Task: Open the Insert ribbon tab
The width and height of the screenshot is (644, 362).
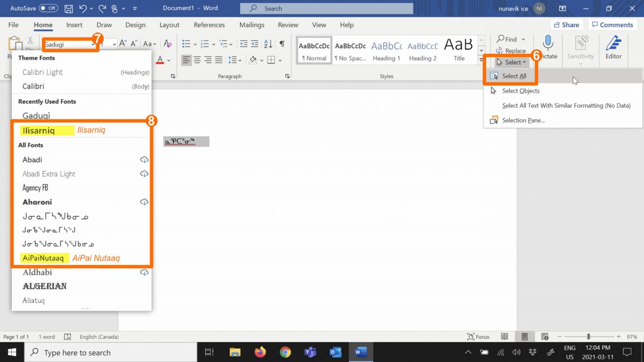Action: pyautogui.click(x=74, y=25)
